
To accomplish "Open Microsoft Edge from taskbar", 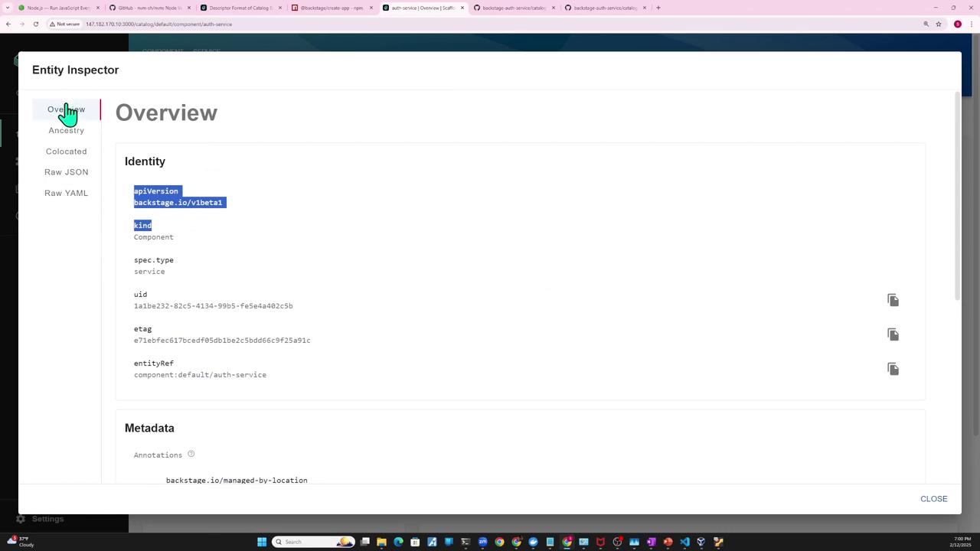I will (398, 542).
